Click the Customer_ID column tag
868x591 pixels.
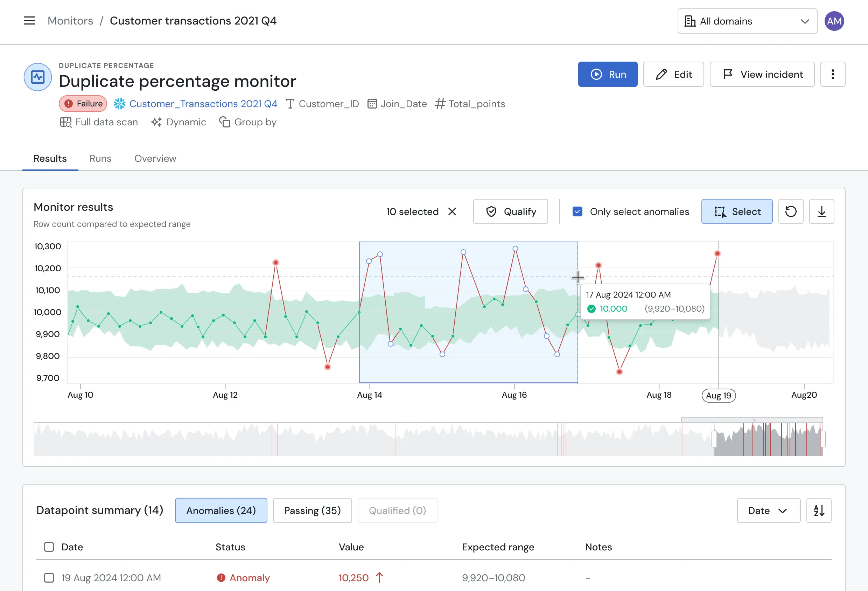tap(323, 104)
